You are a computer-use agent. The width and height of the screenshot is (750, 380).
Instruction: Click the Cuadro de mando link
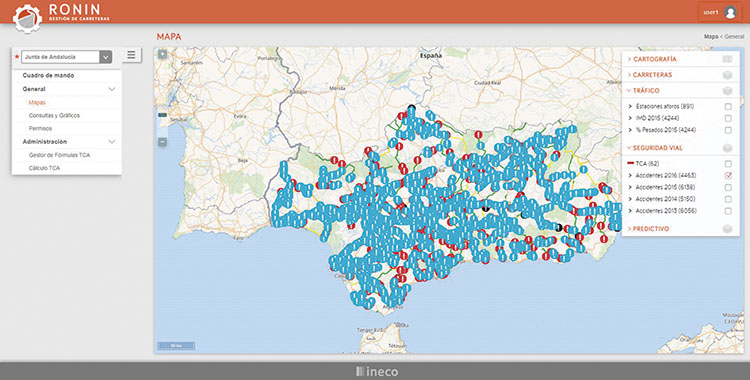click(x=48, y=76)
